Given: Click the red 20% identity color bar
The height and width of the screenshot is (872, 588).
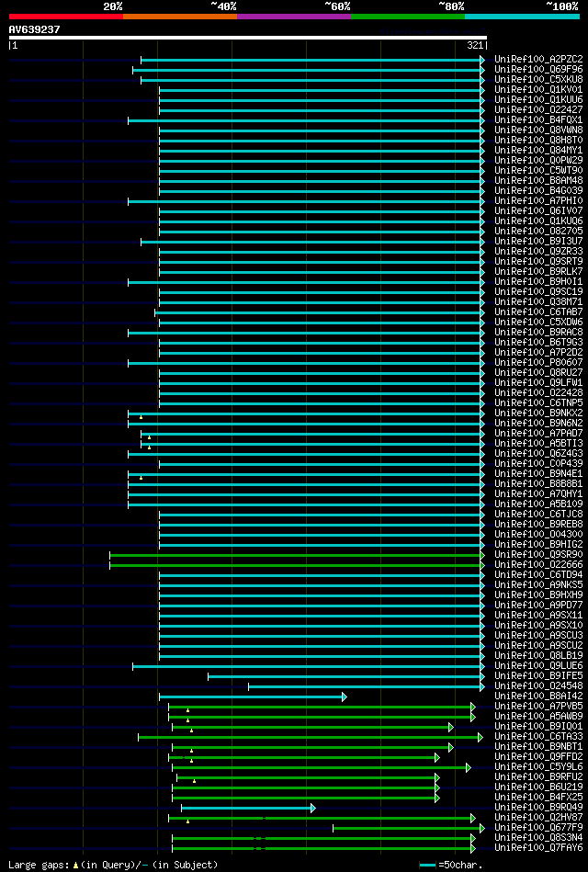Looking at the screenshot, I should pyautogui.click(x=65, y=17).
